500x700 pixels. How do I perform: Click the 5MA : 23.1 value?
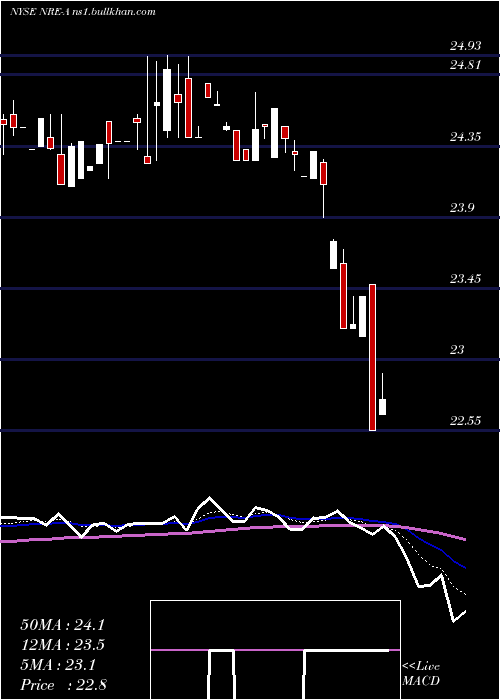[x=58, y=665]
